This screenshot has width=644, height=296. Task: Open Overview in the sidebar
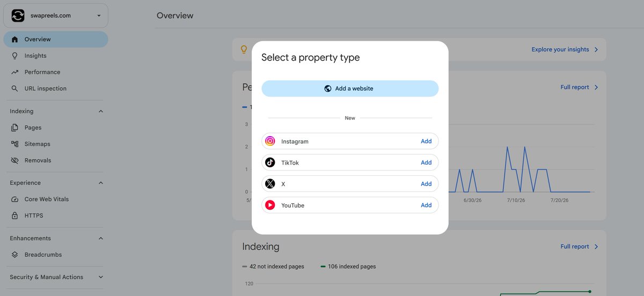click(56, 39)
